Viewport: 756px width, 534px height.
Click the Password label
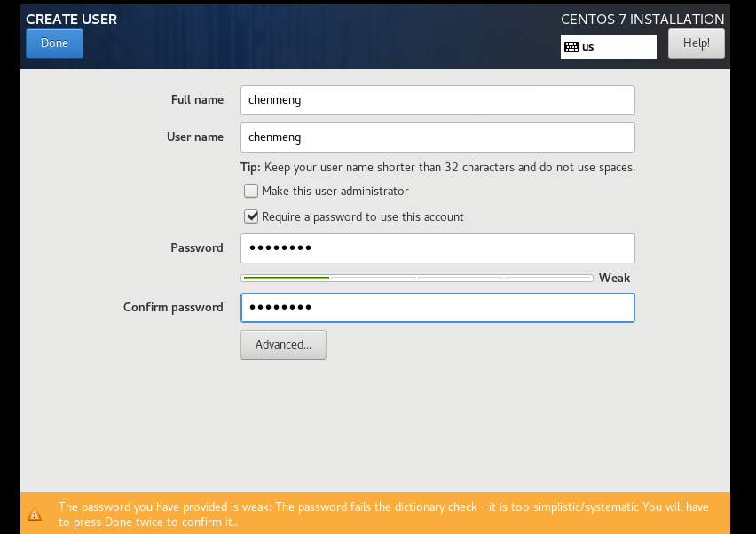tap(197, 247)
